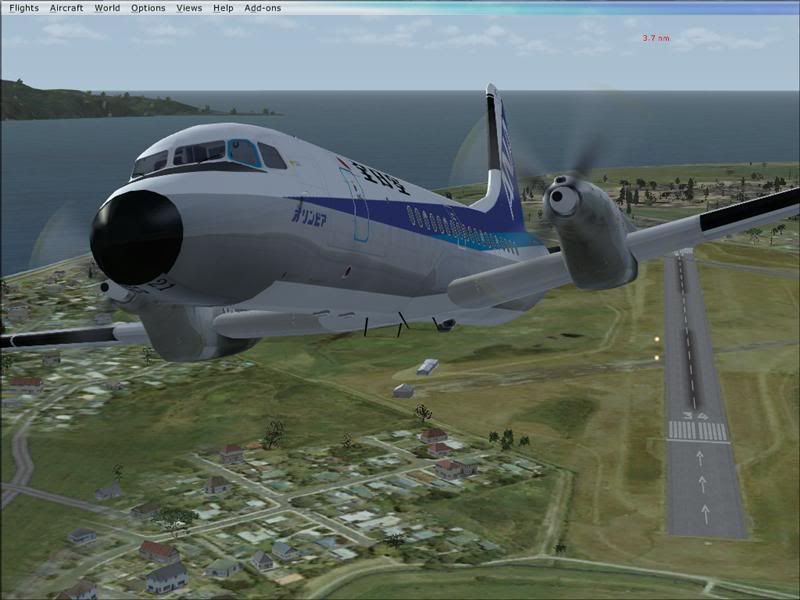Open the Help menu

[x=223, y=8]
